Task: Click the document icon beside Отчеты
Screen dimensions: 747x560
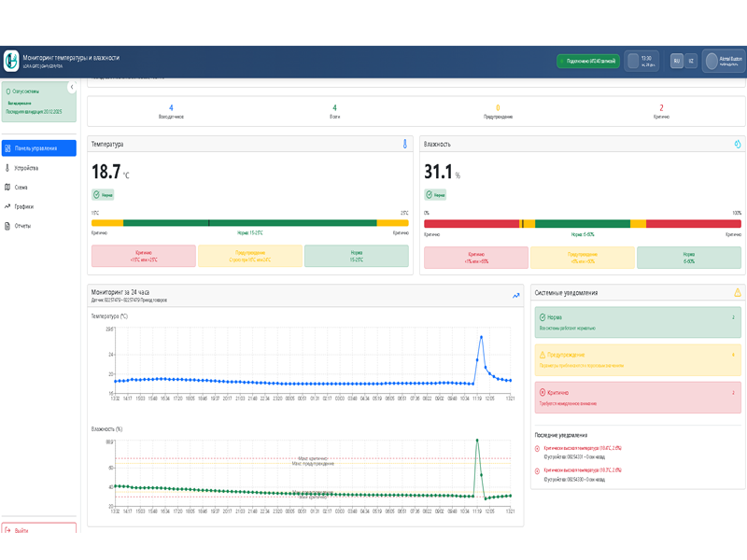Action: [7, 226]
